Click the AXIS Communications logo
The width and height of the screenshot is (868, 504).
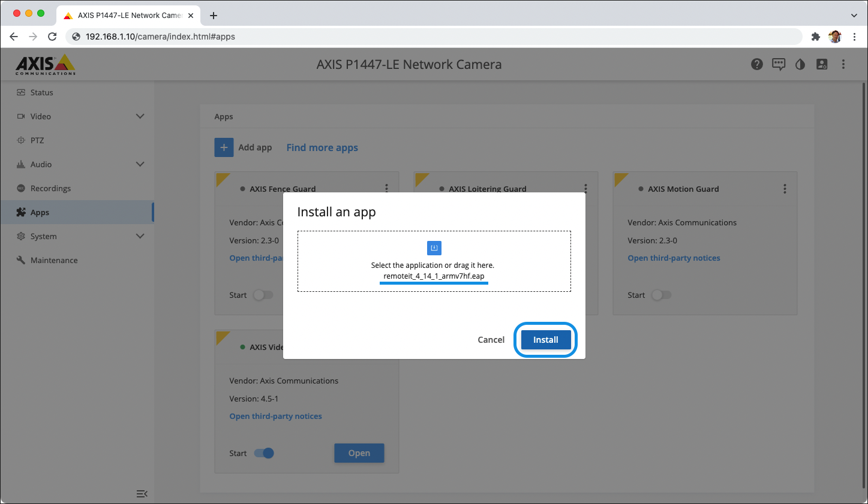[46, 64]
